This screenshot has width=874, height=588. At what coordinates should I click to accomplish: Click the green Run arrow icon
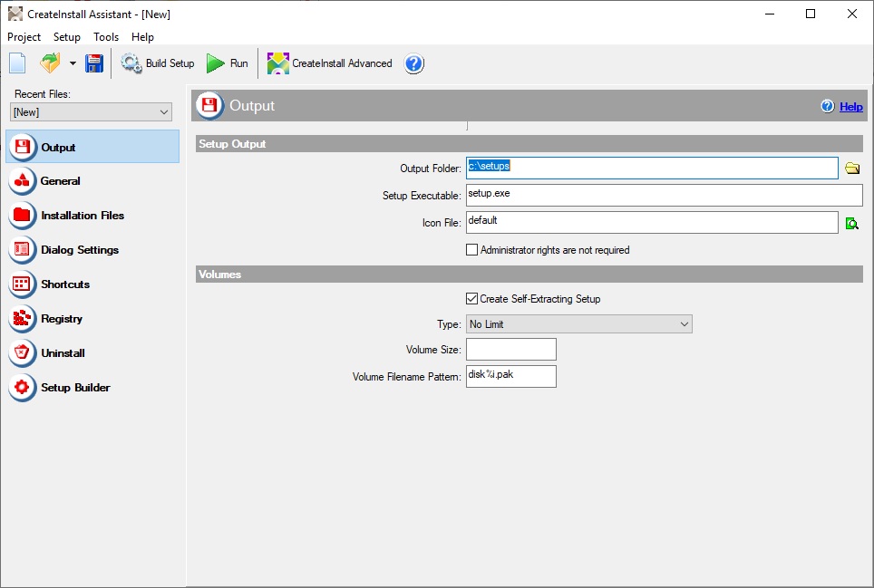(215, 63)
